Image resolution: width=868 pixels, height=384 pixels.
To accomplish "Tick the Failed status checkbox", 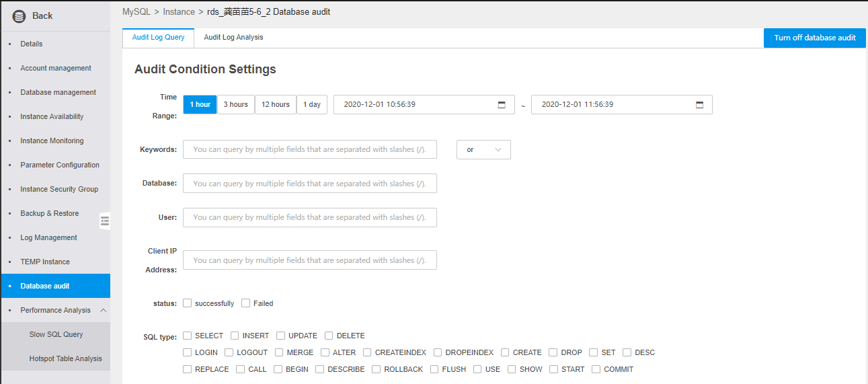I will 246,303.
